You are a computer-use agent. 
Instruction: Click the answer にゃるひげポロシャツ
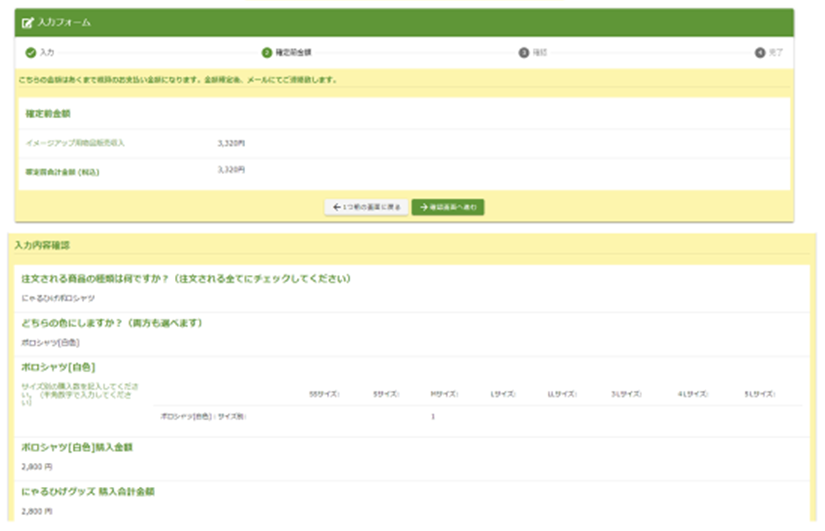[58, 298]
